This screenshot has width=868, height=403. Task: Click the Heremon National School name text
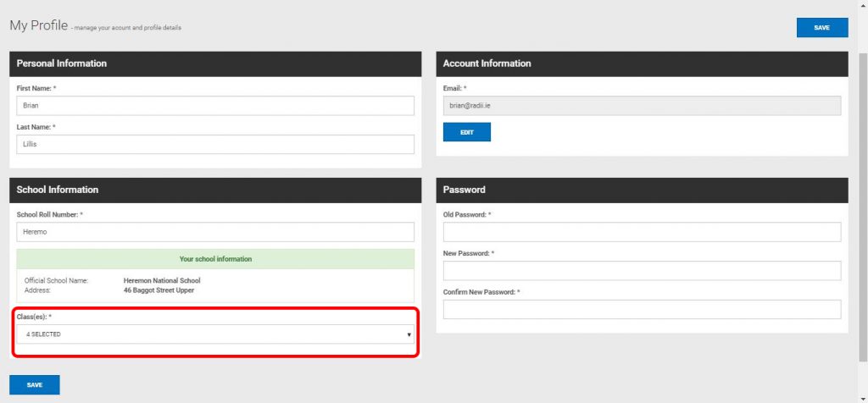(162, 280)
